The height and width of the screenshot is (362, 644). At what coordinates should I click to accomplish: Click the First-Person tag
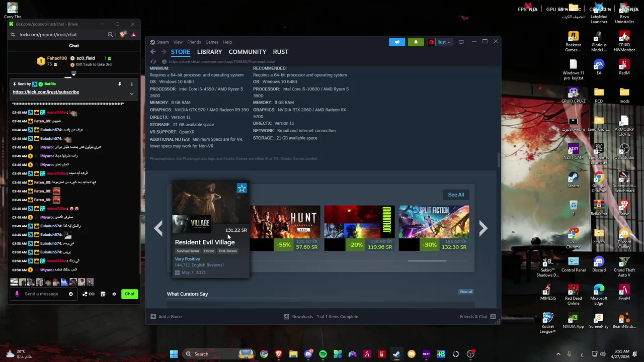click(x=227, y=251)
